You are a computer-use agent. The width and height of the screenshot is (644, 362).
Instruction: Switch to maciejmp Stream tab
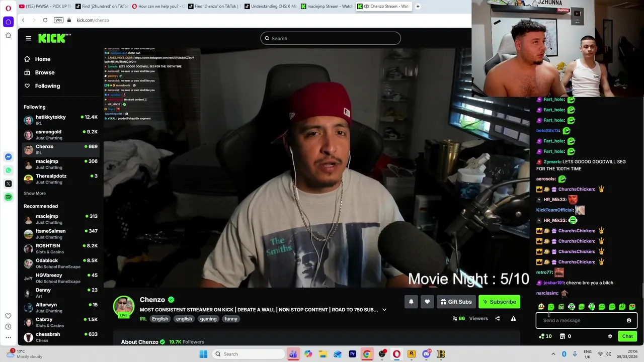pyautogui.click(x=328, y=7)
